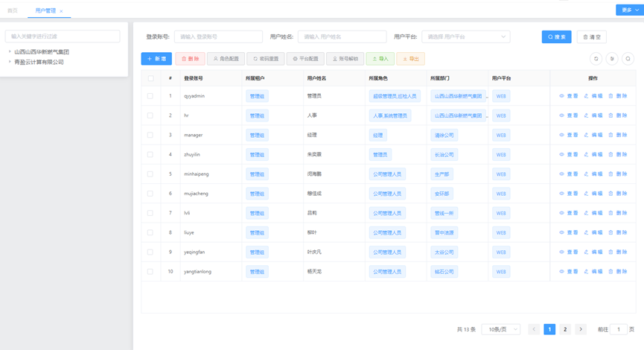The height and width of the screenshot is (350, 644).
Task: Check the checkbox for row zhuyilin
Action: click(150, 155)
